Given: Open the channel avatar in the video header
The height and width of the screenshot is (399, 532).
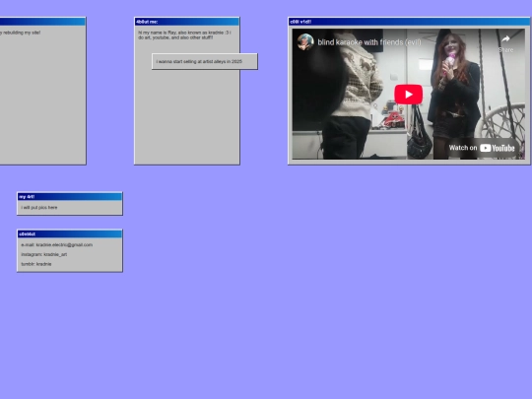Looking at the screenshot, I should pos(305,42).
